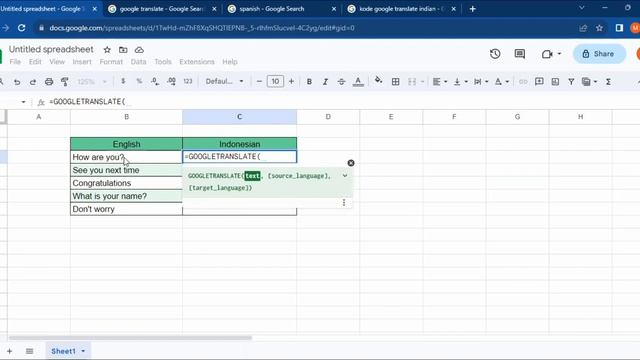This screenshot has height=360, width=640.
Task: Format as currency with dollar icon
Action: pos(123,81)
